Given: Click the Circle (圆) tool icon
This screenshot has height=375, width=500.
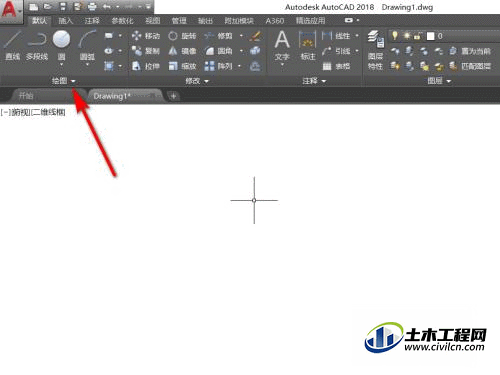Looking at the screenshot, I should [61, 39].
